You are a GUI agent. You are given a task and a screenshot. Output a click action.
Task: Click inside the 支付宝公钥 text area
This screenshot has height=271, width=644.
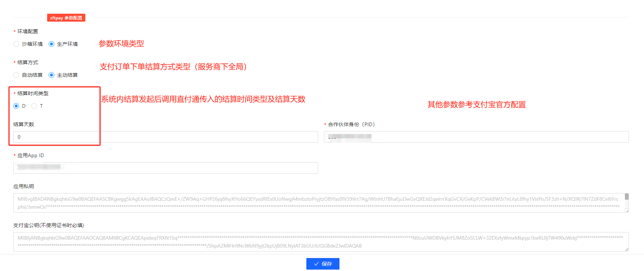click(x=317, y=242)
